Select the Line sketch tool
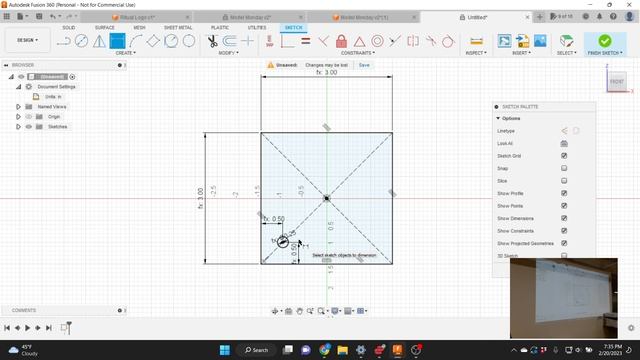Image resolution: width=640 pixels, height=360 pixels. 64,41
